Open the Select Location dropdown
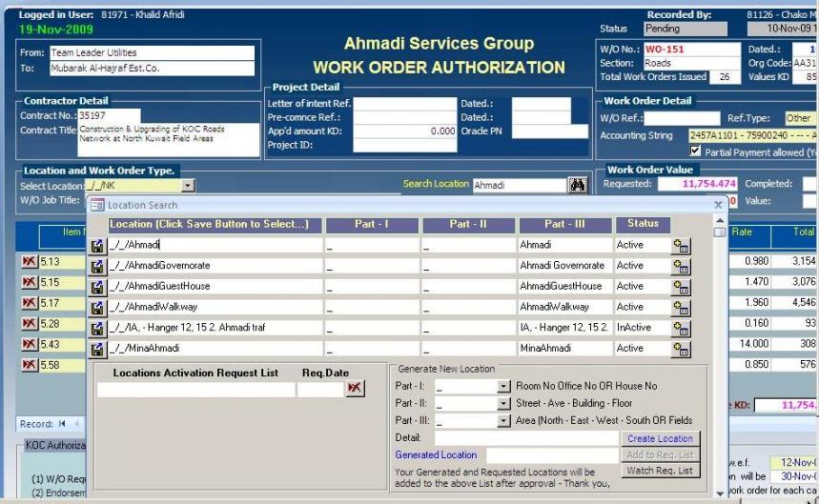The image size is (819, 504). (x=188, y=186)
